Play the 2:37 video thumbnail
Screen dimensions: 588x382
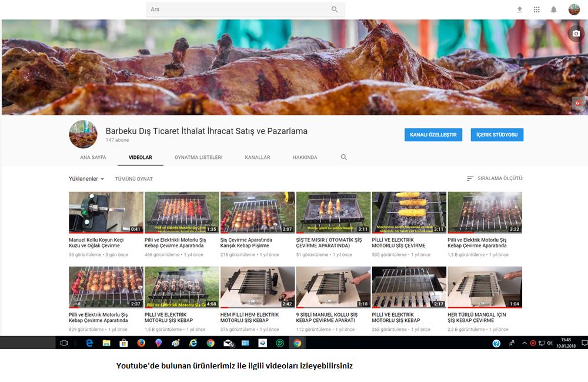pyautogui.click(x=106, y=287)
